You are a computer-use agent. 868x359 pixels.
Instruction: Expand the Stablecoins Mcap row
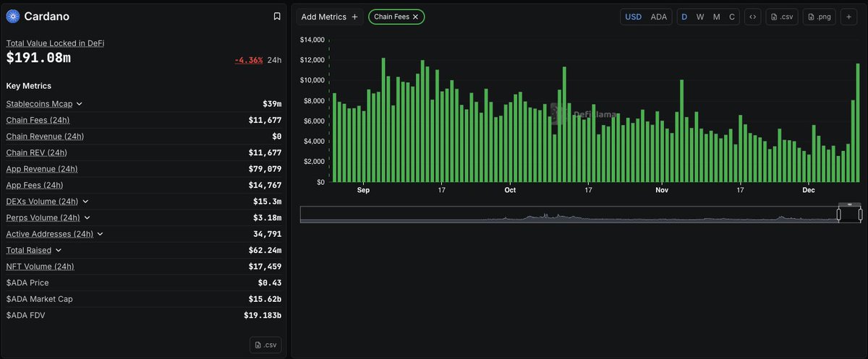coord(79,104)
